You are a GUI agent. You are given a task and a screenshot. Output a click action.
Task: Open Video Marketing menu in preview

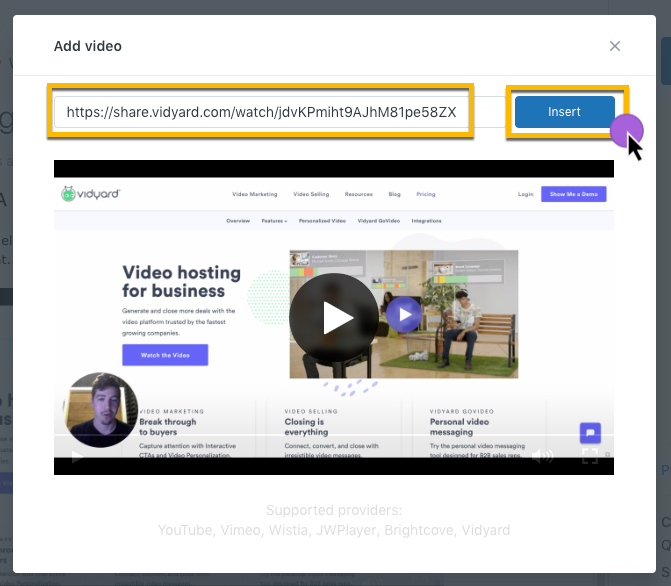click(x=255, y=194)
